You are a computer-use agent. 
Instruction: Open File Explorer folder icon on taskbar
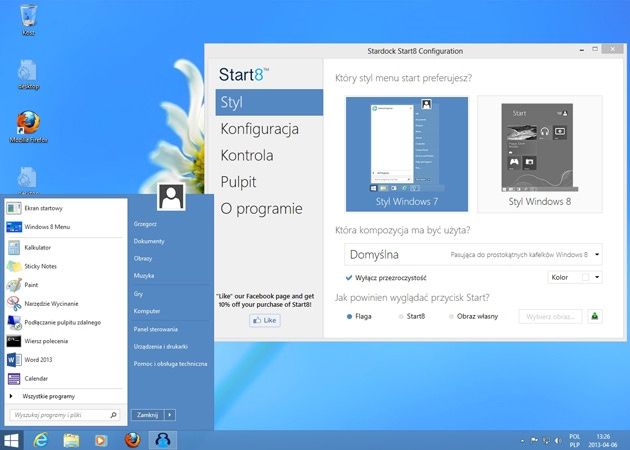coord(72,440)
